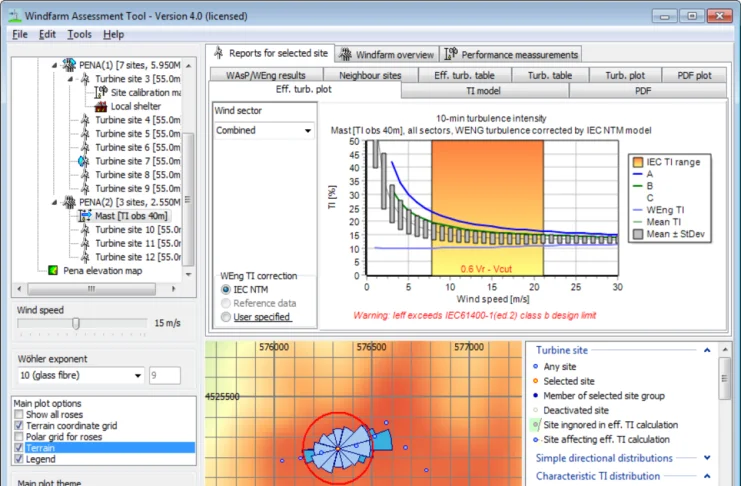Switch to the Windfarm overview tab
This screenshot has width=741, height=486.
coord(386,54)
